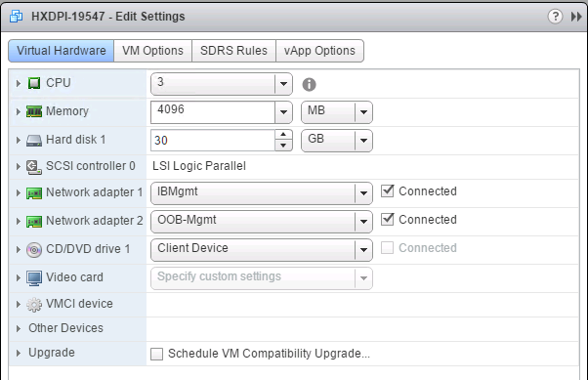Click the Hard disk 1 size field

[213, 141]
